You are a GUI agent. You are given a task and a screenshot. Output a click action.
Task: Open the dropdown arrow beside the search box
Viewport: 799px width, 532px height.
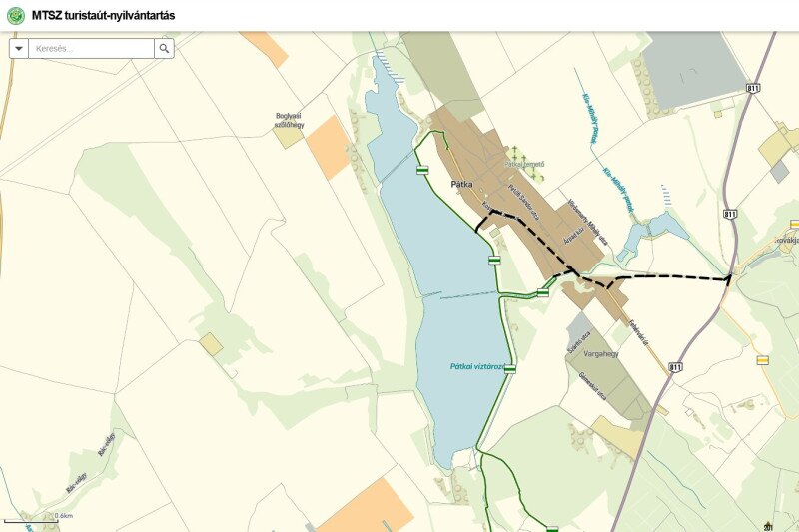click(x=19, y=48)
